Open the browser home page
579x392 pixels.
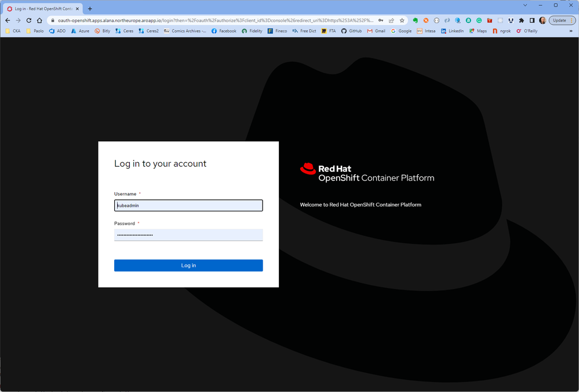click(39, 20)
